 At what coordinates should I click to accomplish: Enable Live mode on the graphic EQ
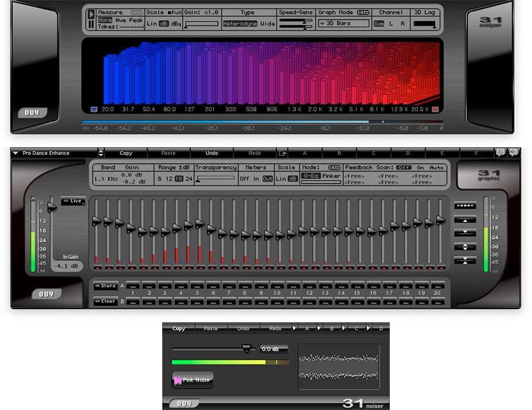[73, 201]
